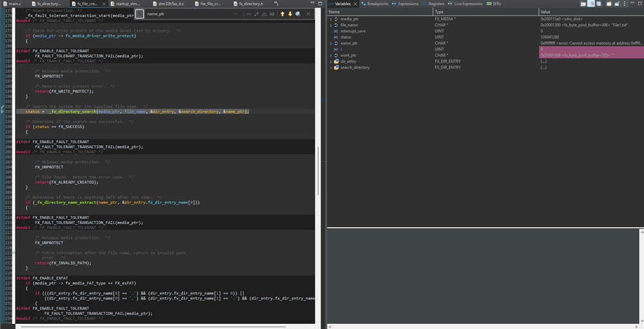Image resolution: width=644 pixels, height=329 pixels.
Task: Open full find dialog magnifier icon
Action: 298,14
